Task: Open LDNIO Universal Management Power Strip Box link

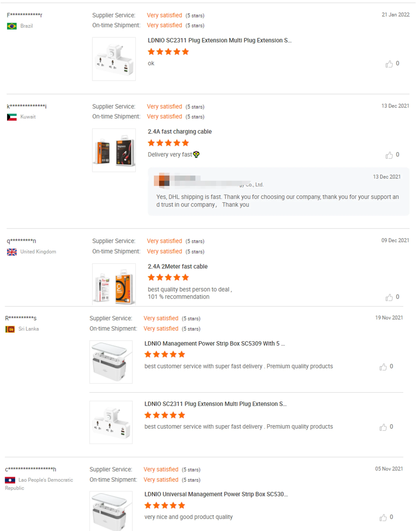Action: click(216, 494)
